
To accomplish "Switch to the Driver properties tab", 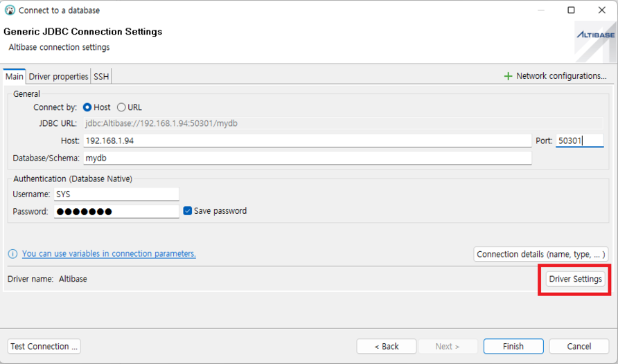I will coord(58,77).
